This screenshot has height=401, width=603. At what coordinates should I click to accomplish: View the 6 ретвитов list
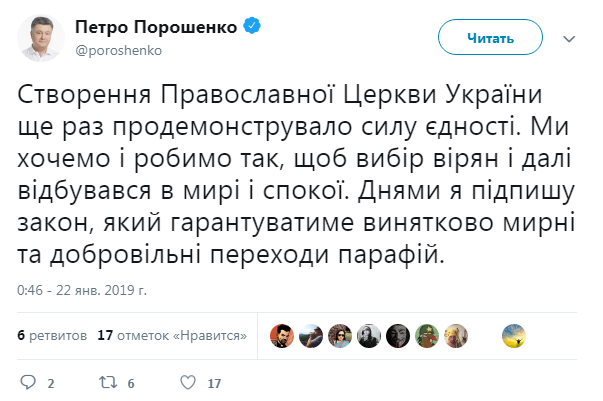(52, 335)
